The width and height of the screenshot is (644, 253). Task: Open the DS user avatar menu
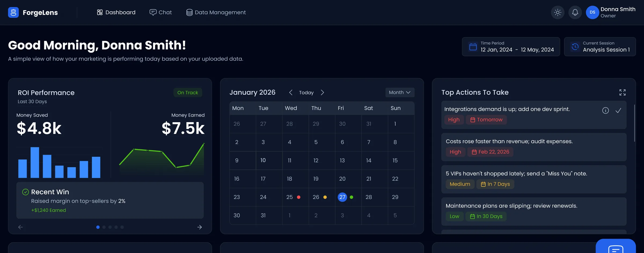592,12
